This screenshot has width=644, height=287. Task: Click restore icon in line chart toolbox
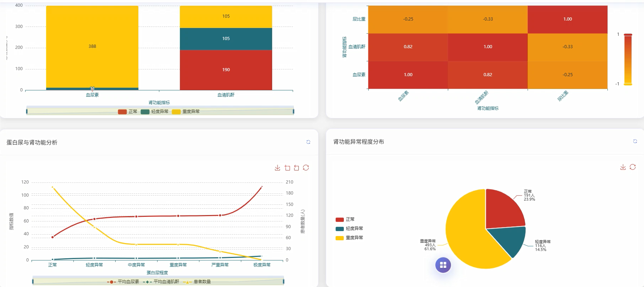pyautogui.click(x=306, y=168)
